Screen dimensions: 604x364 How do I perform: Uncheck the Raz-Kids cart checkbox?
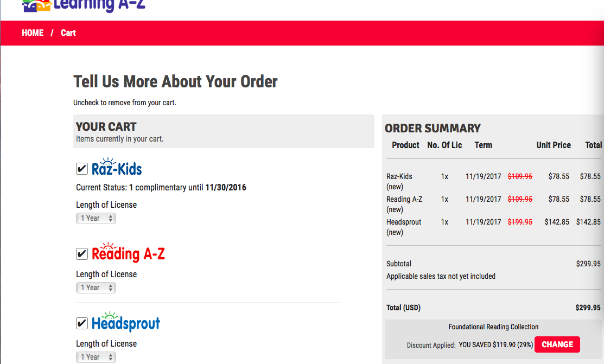[81, 169]
